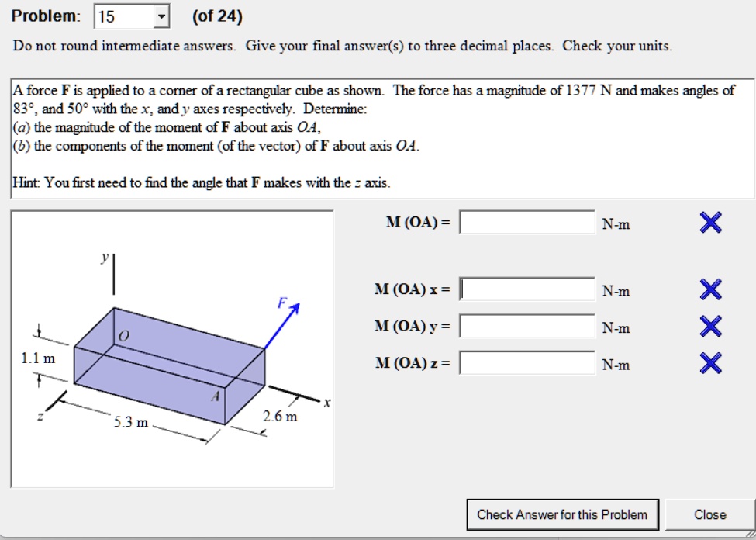Image resolution: width=756 pixels, height=540 pixels.
Task: Select the Problem number box showing 15
Action: click(x=132, y=17)
